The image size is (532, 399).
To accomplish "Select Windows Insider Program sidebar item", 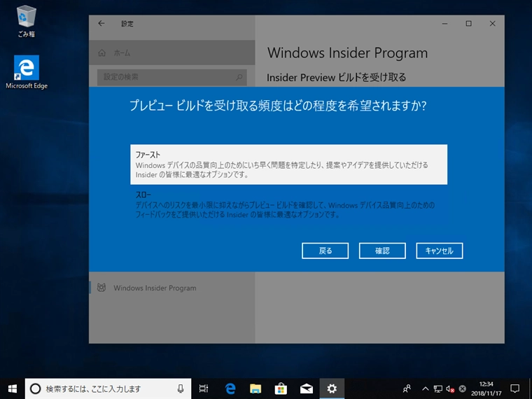I will point(172,288).
